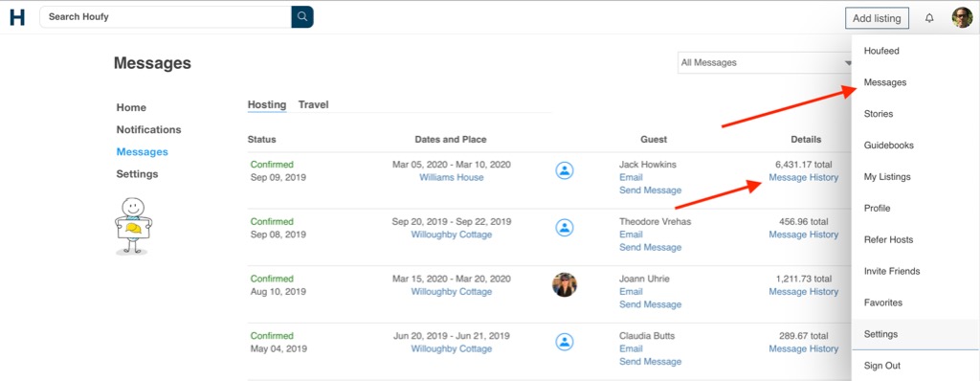Click dates Jun 20, 2019 - Jun 21, 2019
Image resolution: width=980 pixels, height=381 pixels.
[452, 335]
